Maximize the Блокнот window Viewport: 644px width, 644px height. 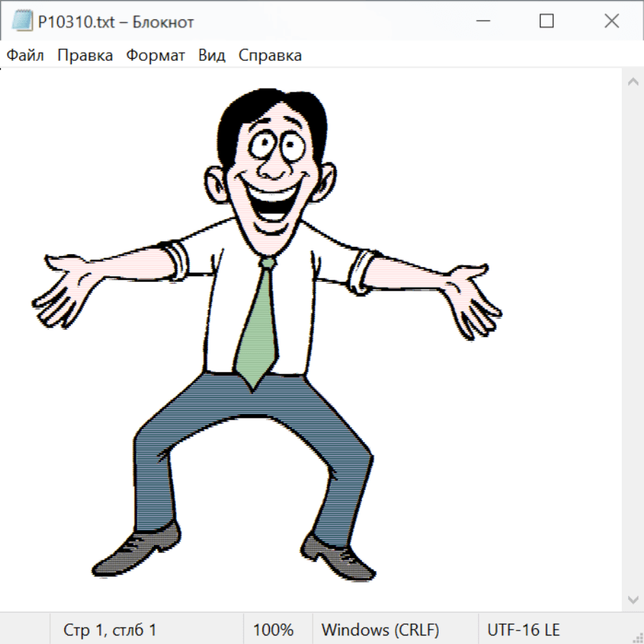[x=547, y=21]
